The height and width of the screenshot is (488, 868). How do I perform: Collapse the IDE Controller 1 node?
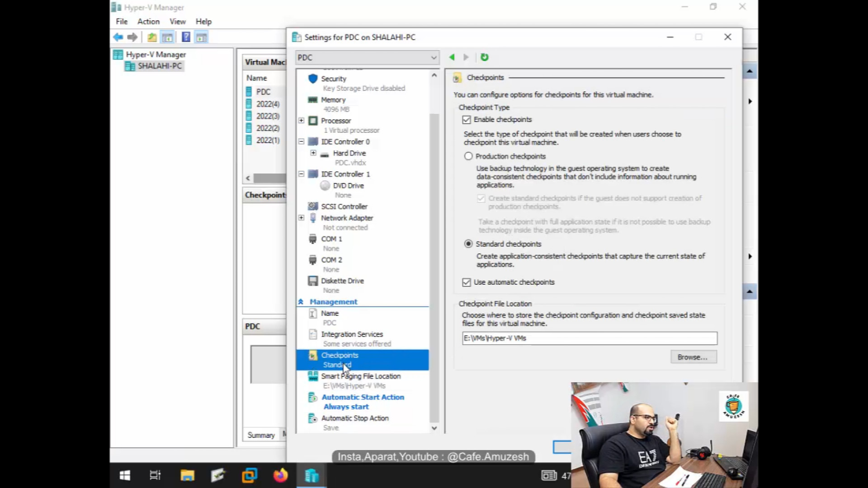pyautogui.click(x=302, y=174)
